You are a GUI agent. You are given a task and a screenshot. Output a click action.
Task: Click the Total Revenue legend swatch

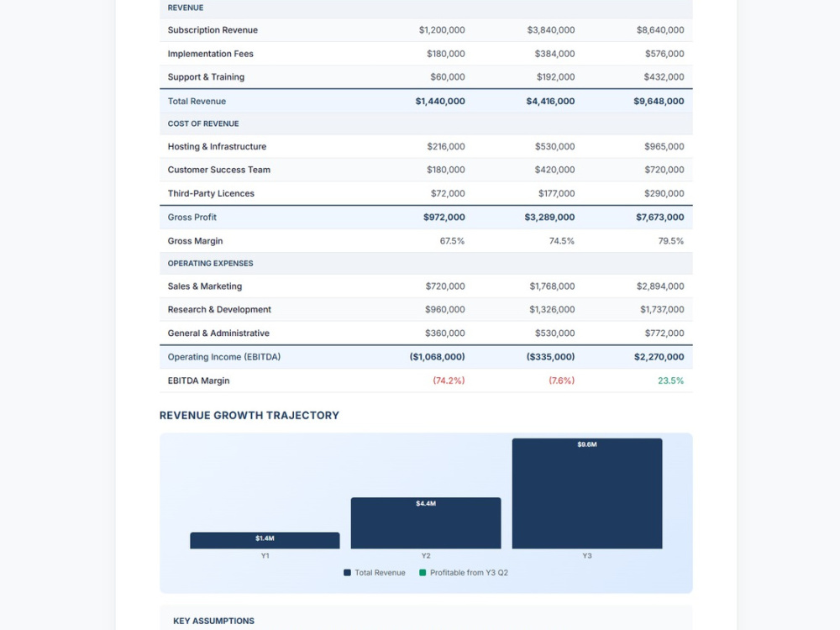point(347,573)
